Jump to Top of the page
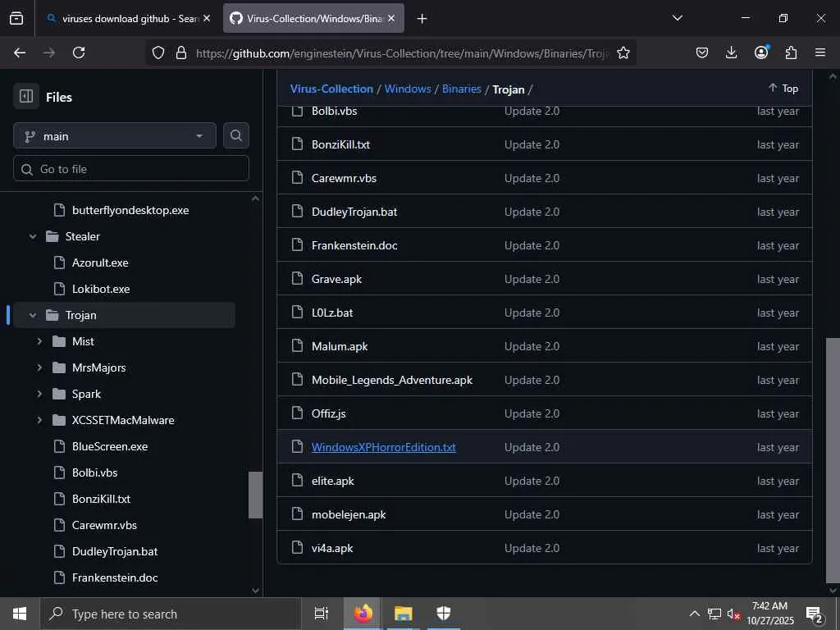 783,89
